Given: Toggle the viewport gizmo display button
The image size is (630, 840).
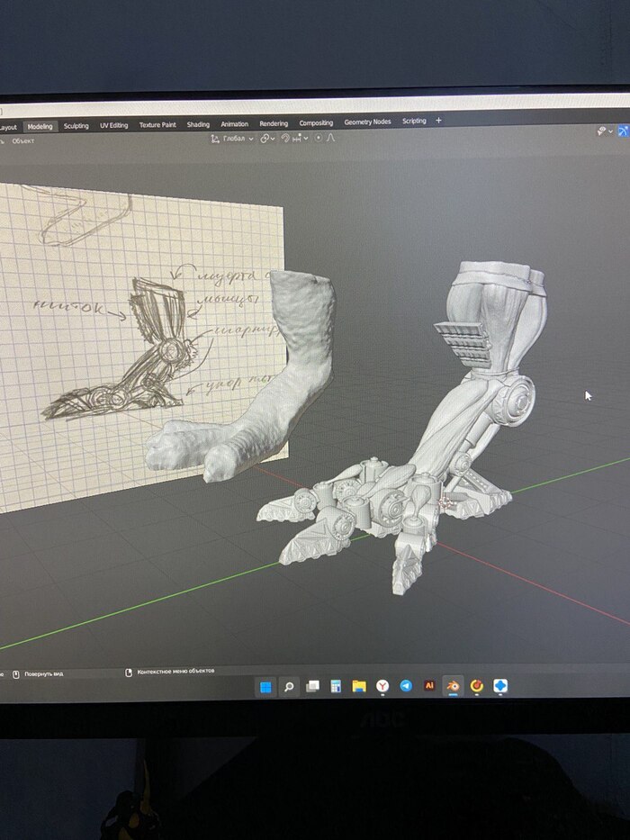Looking at the screenshot, I should pos(624,131).
